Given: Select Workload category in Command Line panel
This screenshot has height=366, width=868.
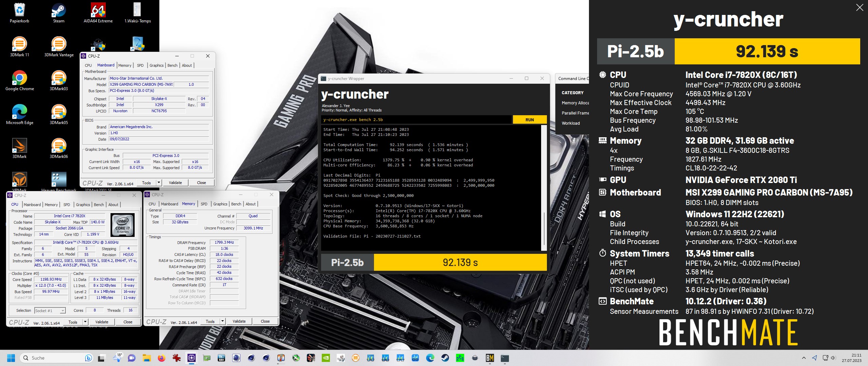Looking at the screenshot, I should 571,123.
